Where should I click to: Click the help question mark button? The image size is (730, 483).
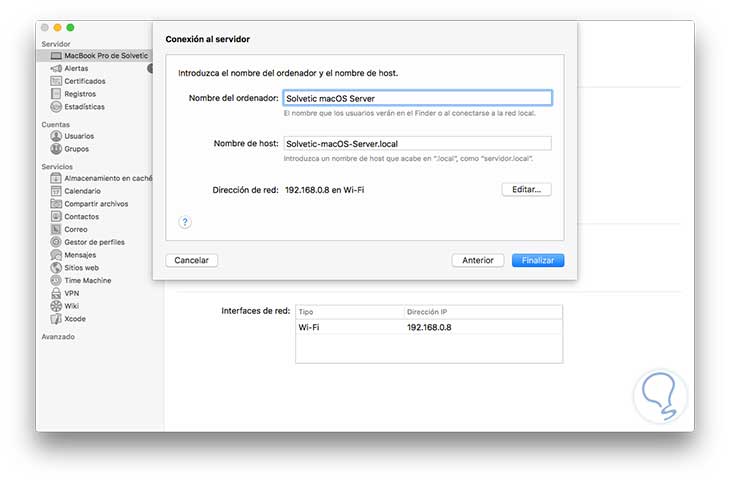(x=185, y=222)
